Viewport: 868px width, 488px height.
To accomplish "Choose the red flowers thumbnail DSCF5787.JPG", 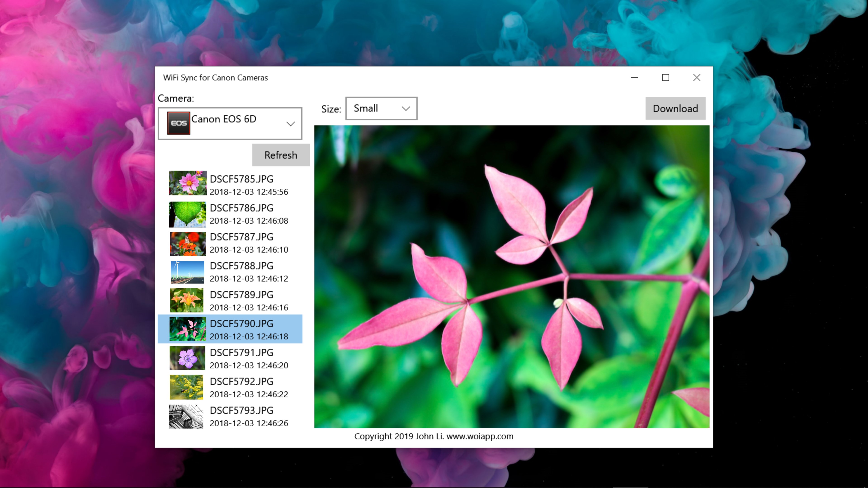I will (187, 243).
